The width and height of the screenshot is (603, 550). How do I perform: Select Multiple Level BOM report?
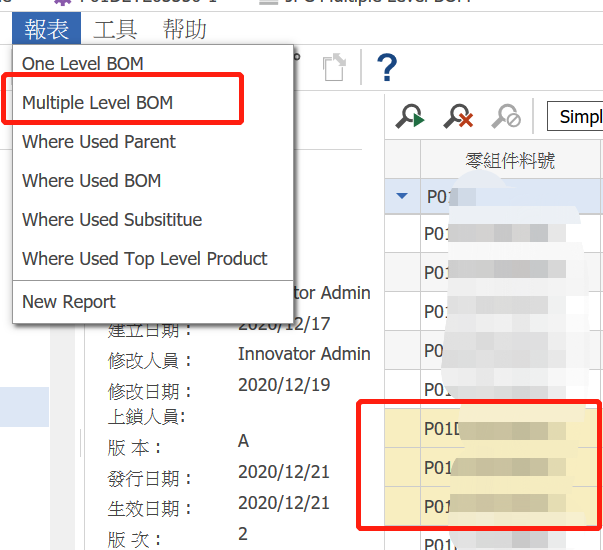click(x=97, y=103)
